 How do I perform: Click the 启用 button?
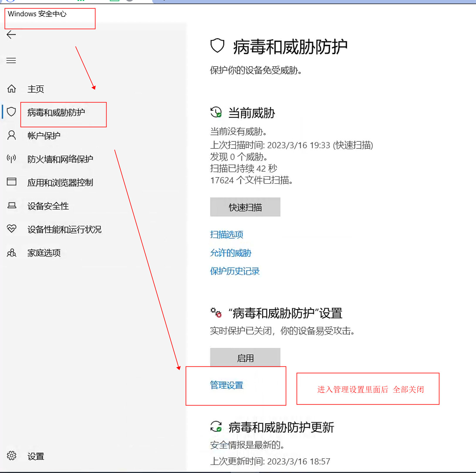coord(245,357)
